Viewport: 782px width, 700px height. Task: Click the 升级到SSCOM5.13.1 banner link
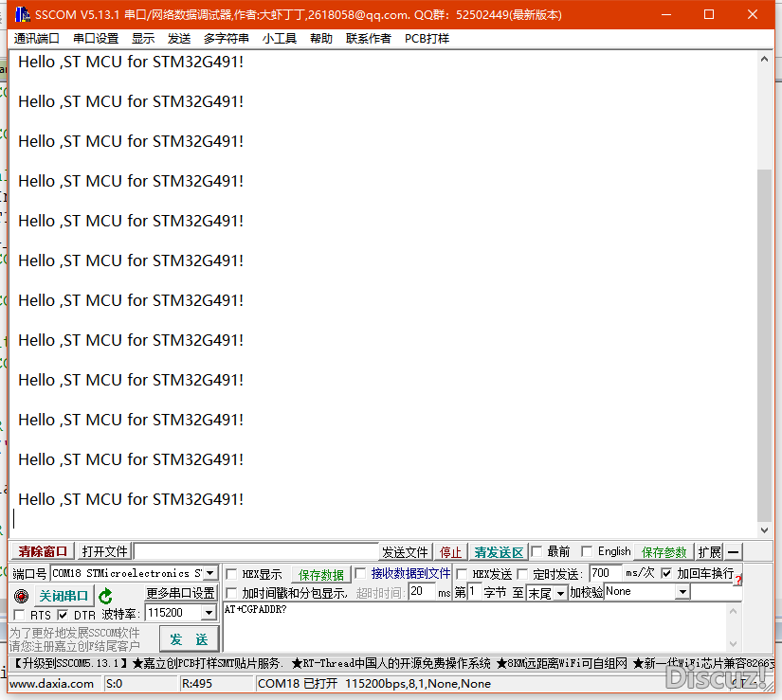[x=70, y=664]
